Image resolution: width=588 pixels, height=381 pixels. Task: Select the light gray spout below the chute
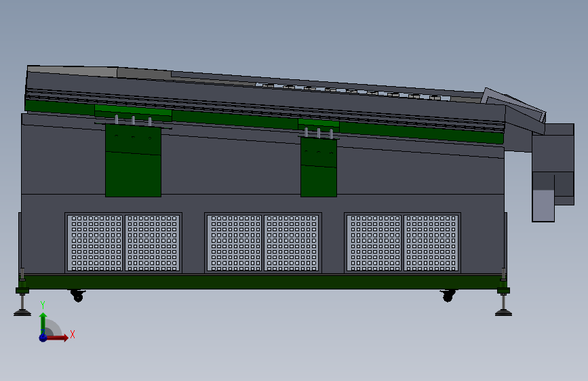[x=543, y=205]
